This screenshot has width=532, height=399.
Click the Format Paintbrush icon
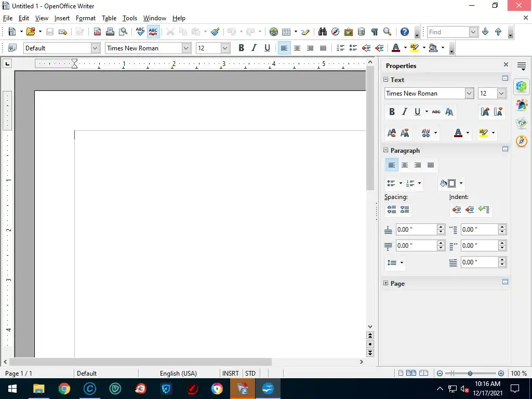[215, 32]
